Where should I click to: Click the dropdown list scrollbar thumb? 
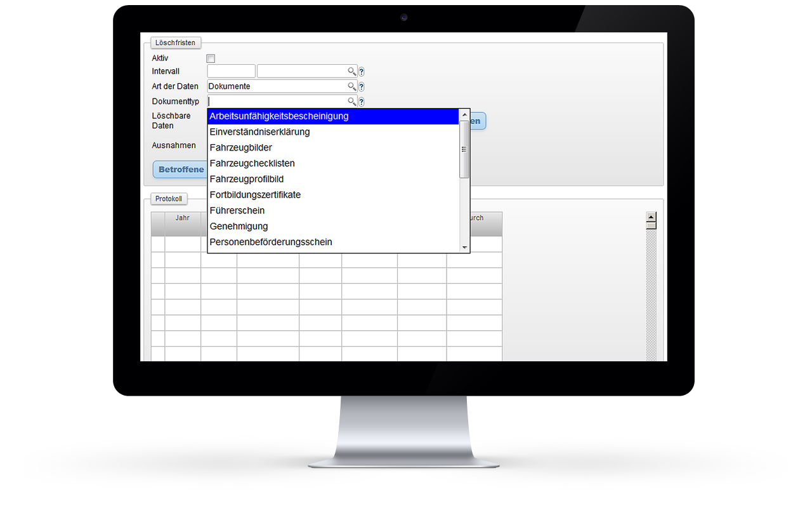point(464,149)
